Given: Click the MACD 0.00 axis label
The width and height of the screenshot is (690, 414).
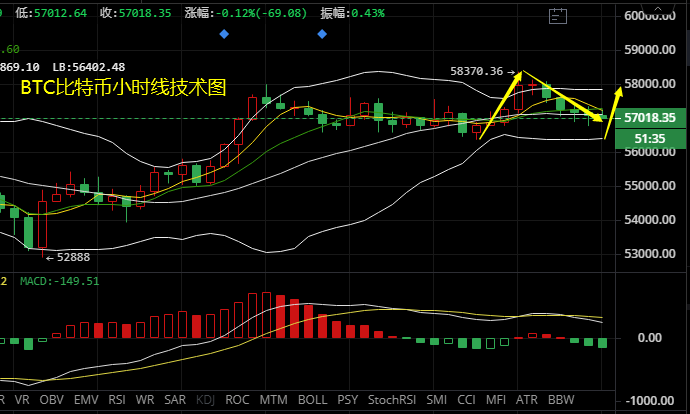Looking at the screenshot, I should point(650,338).
